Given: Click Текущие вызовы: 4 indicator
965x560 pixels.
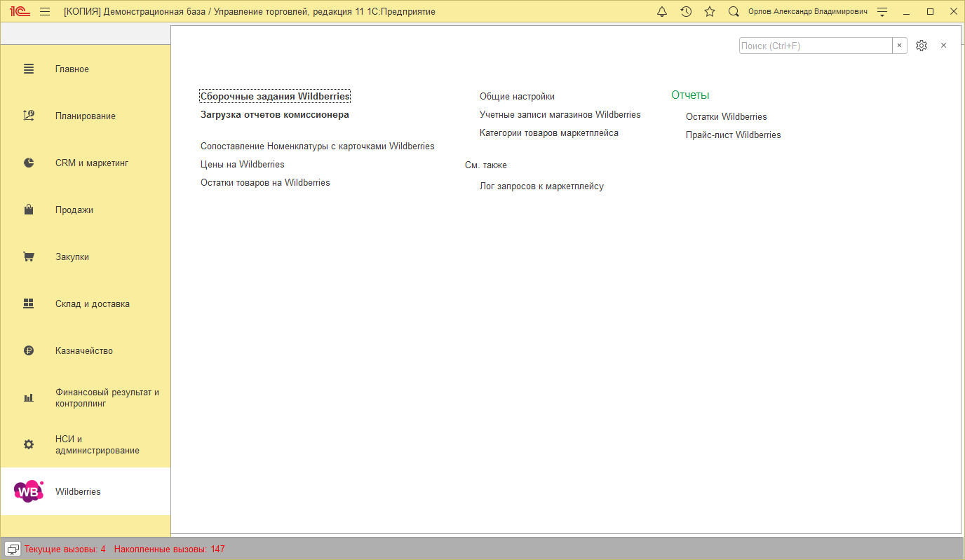Looking at the screenshot, I should pos(65,549).
